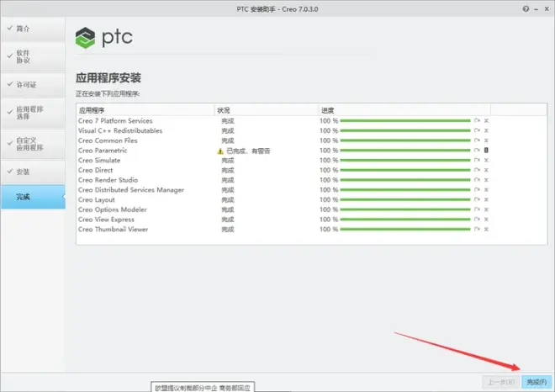Click the X icon for Creo Options Modeler

point(486,209)
